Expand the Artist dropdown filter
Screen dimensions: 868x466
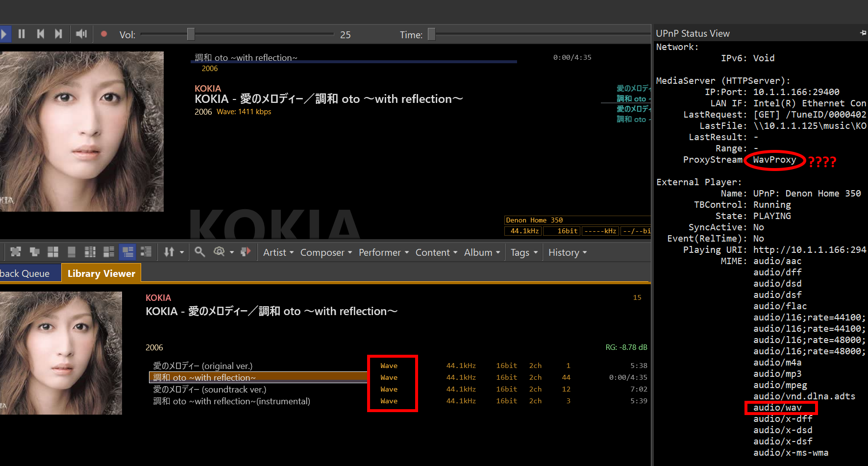[278, 252]
